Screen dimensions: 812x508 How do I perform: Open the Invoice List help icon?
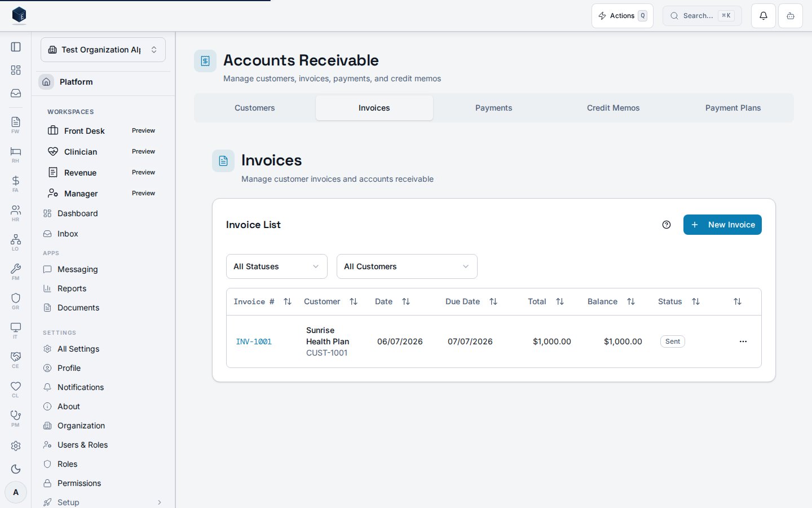[x=667, y=225]
